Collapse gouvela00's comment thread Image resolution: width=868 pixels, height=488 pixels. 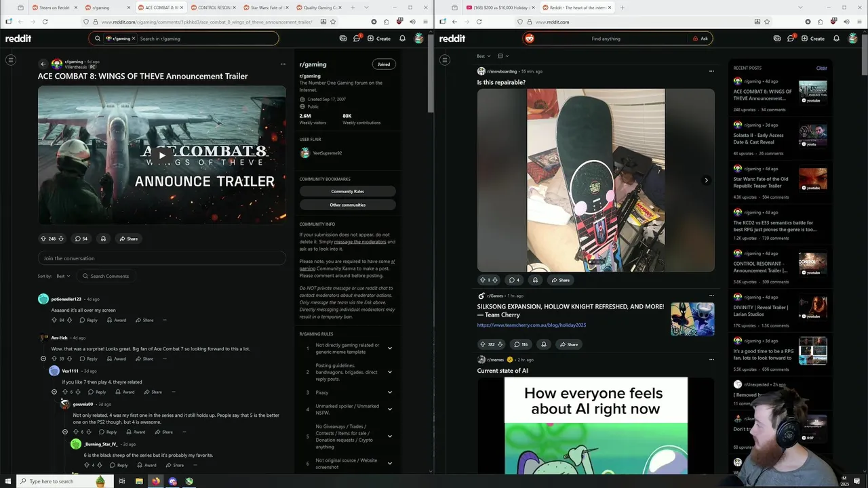65,432
